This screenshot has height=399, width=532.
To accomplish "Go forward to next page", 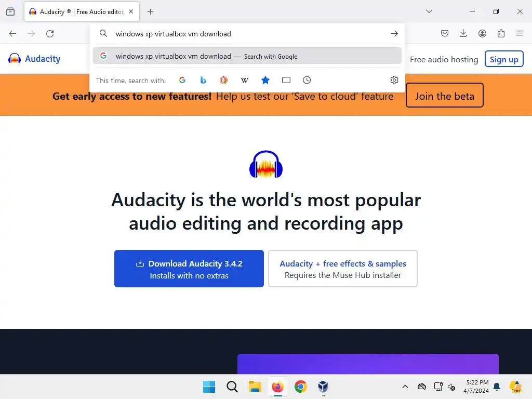I will pyautogui.click(x=31, y=34).
